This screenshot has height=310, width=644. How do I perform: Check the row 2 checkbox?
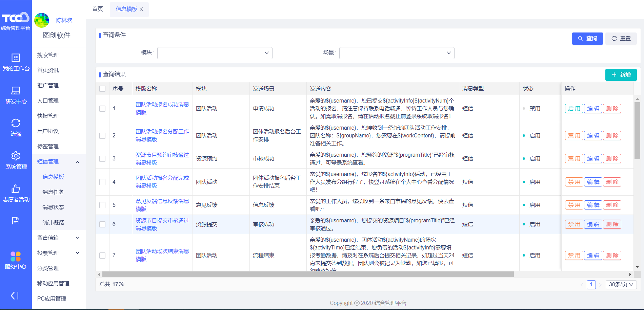[x=102, y=136]
